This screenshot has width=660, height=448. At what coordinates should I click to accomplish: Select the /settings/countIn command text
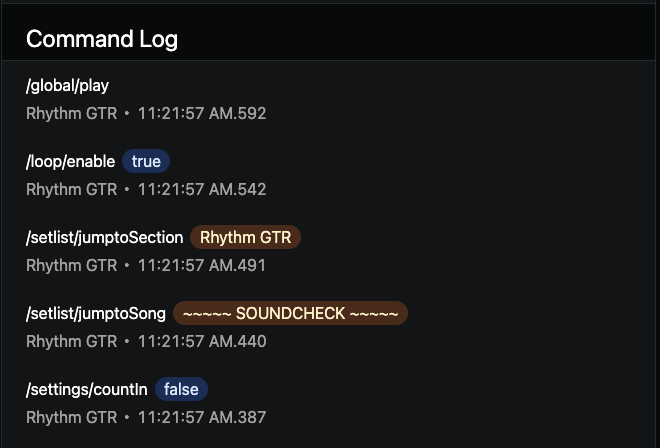(86, 390)
